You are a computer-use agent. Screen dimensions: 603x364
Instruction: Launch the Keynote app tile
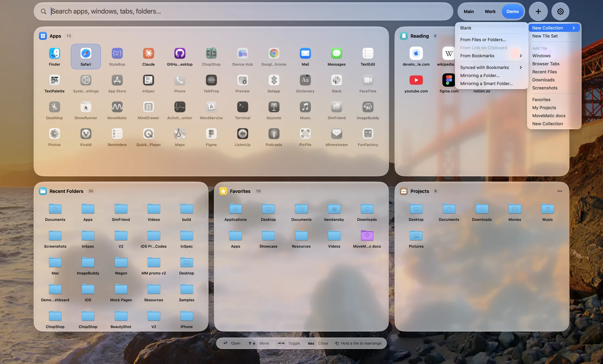(274, 110)
